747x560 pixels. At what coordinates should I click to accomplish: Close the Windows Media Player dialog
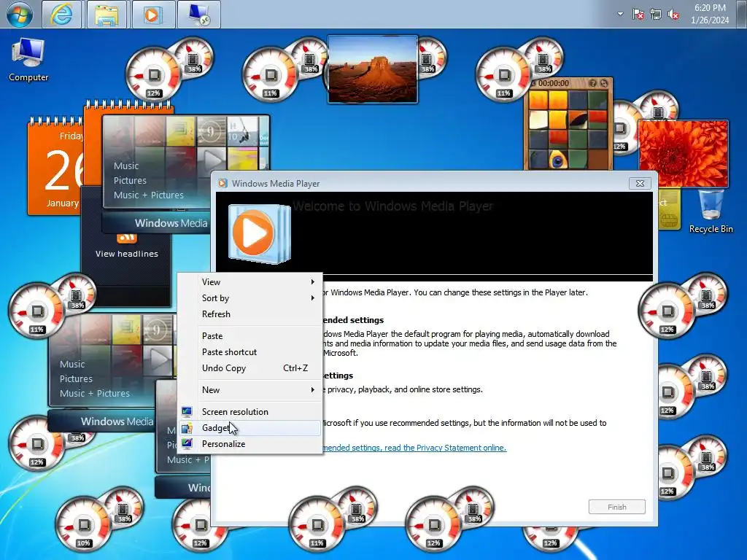pos(640,183)
